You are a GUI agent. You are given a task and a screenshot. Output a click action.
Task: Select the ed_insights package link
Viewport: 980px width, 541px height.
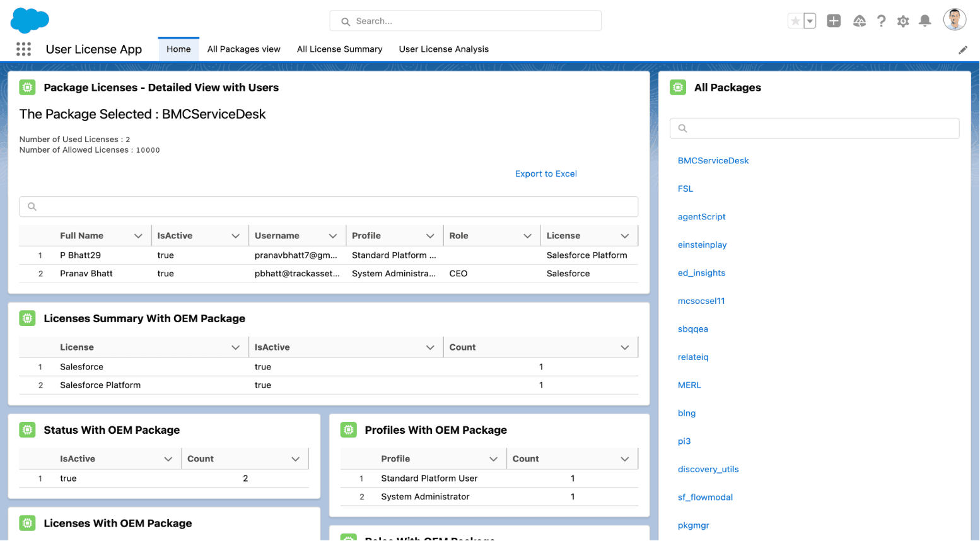(701, 273)
